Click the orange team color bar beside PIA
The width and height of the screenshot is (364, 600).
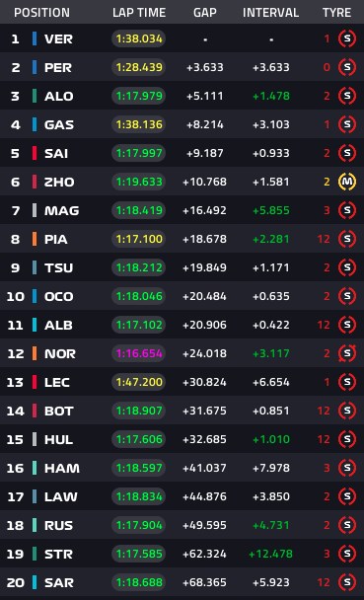pyautogui.click(x=35, y=239)
